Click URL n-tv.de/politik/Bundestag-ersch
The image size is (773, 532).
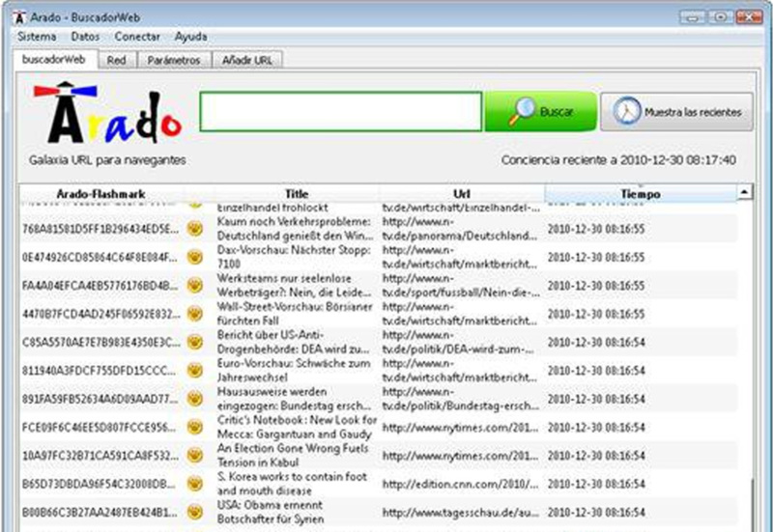coord(461,399)
